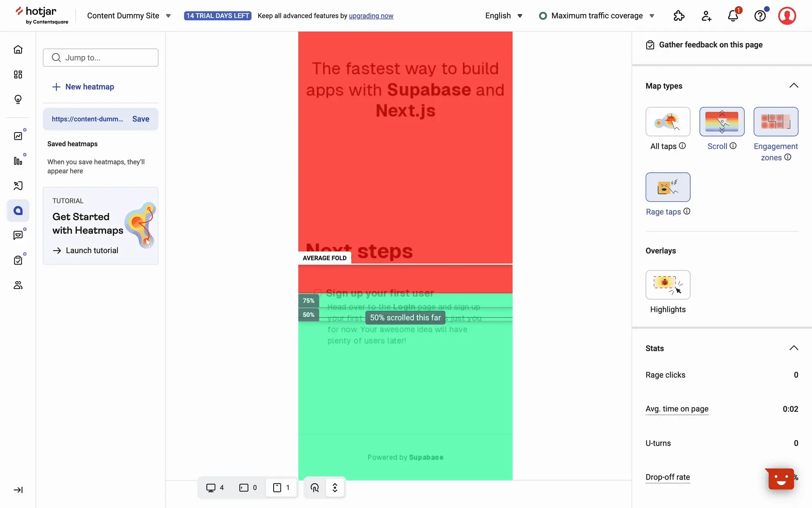Open the recordings icon in sidebar
This screenshot has height=508, width=812.
[18, 185]
